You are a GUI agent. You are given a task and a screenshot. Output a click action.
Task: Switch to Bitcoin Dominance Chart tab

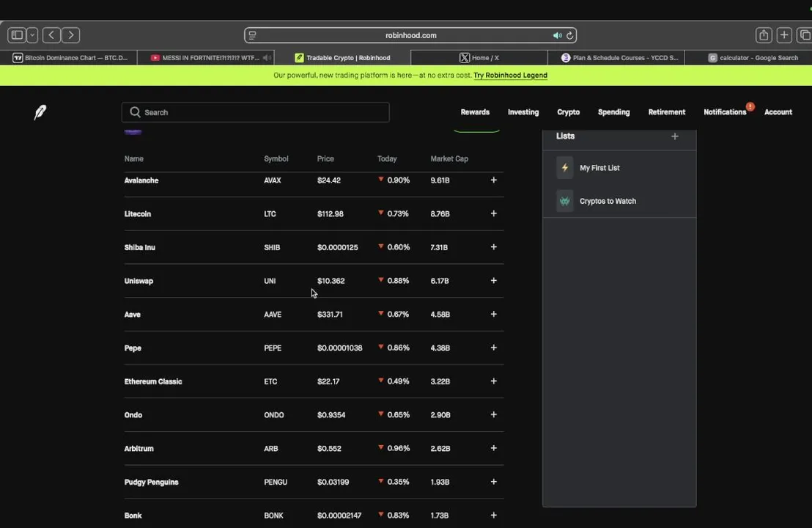[69, 57]
